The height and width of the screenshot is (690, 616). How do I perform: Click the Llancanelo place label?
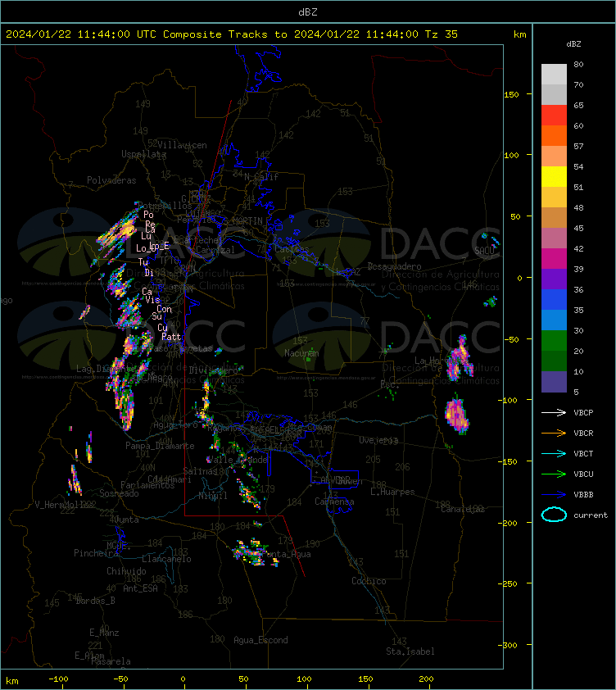tap(166, 559)
